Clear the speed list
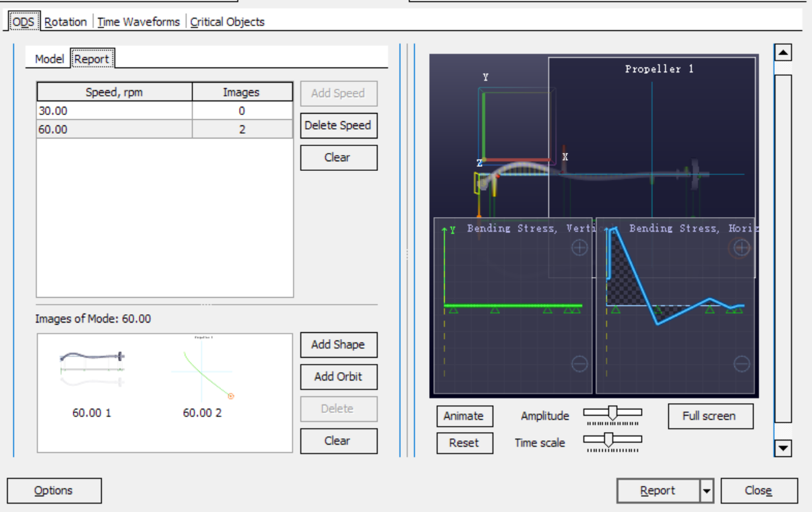812x512 pixels. 338,158
